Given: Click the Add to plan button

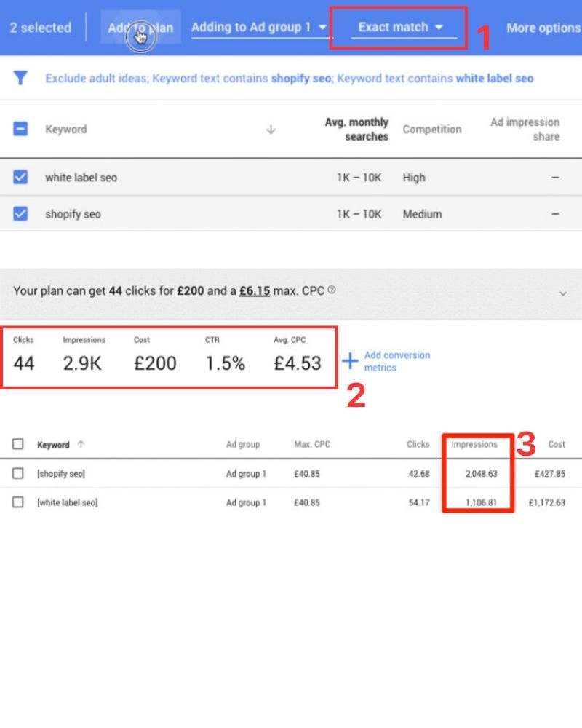Looking at the screenshot, I should 140,28.
